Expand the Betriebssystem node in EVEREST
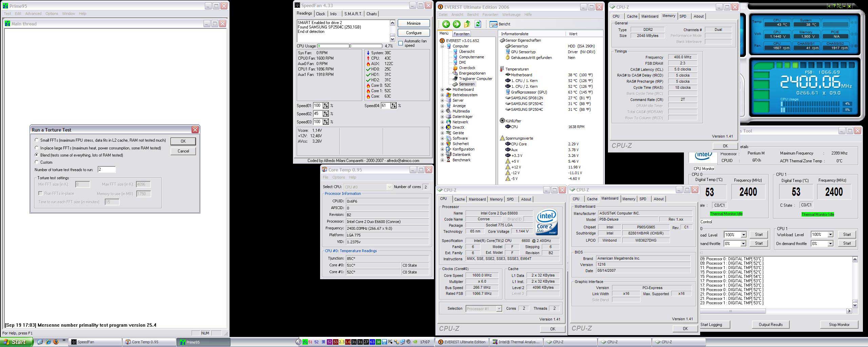The height and width of the screenshot is (347, 868). [x=442, y=95]
